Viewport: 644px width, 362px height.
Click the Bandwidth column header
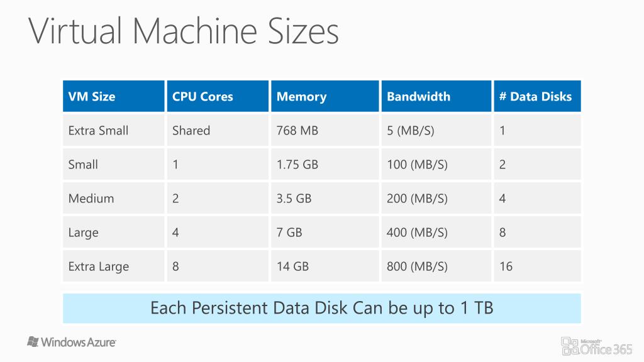coord(436,96)
